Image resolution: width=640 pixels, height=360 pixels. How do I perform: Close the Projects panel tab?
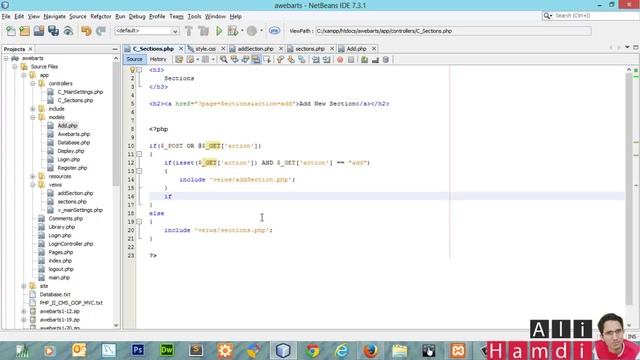pyautogui.click(x=30, y=49)
